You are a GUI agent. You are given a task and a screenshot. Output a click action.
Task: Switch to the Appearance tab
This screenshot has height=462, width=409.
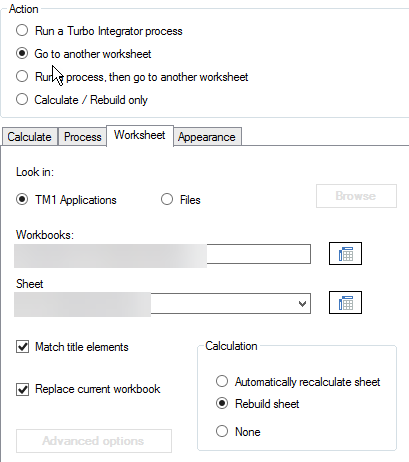click(207, 137)
